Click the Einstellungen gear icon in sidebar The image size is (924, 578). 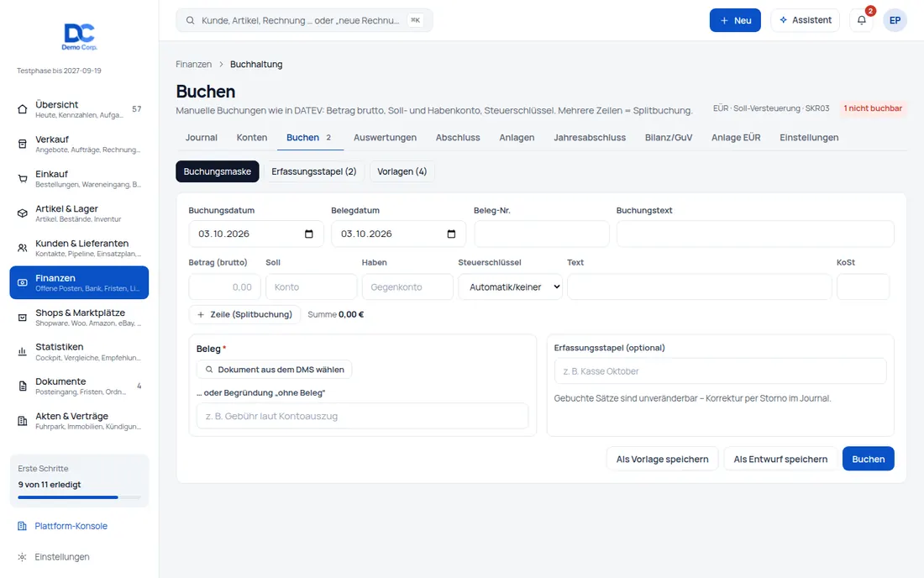[22, 557]
